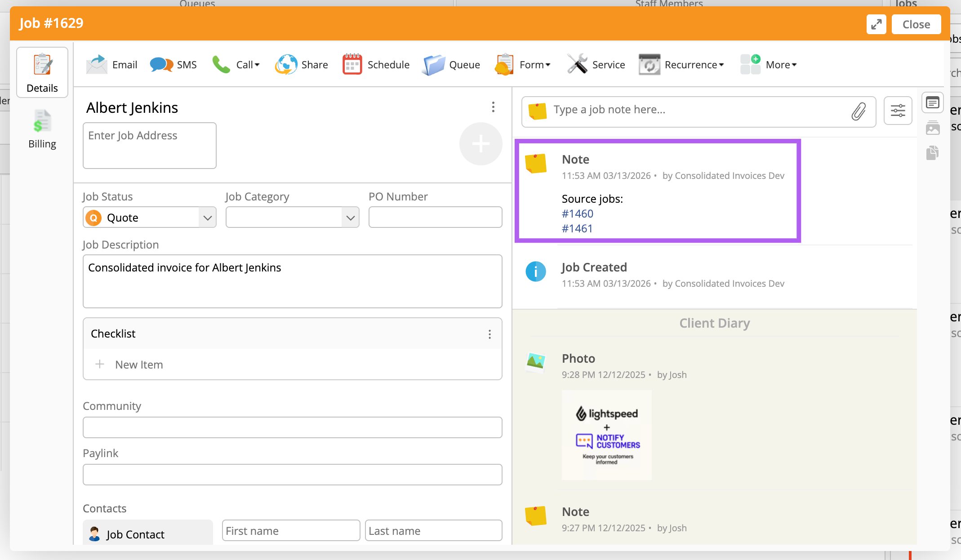The width and height of the screenshot is (961, 560).
Task: Open job note filter settings icon
Action: [898, 111]
